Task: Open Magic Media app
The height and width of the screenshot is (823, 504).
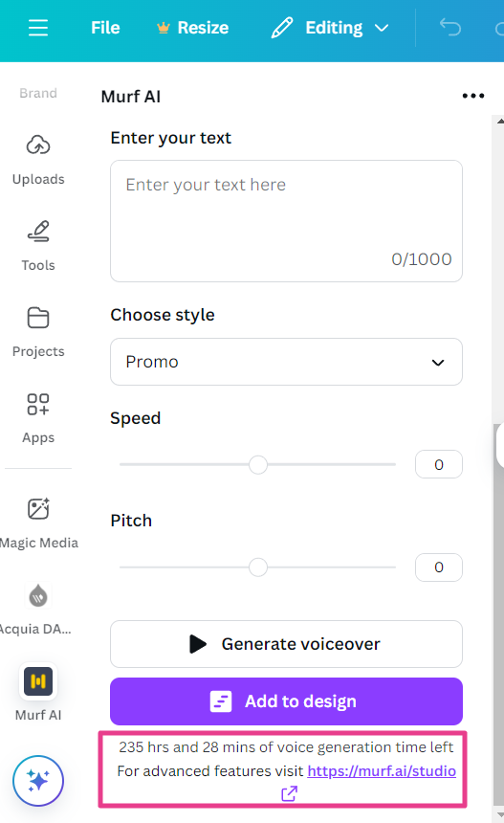Action: (38, 523)
